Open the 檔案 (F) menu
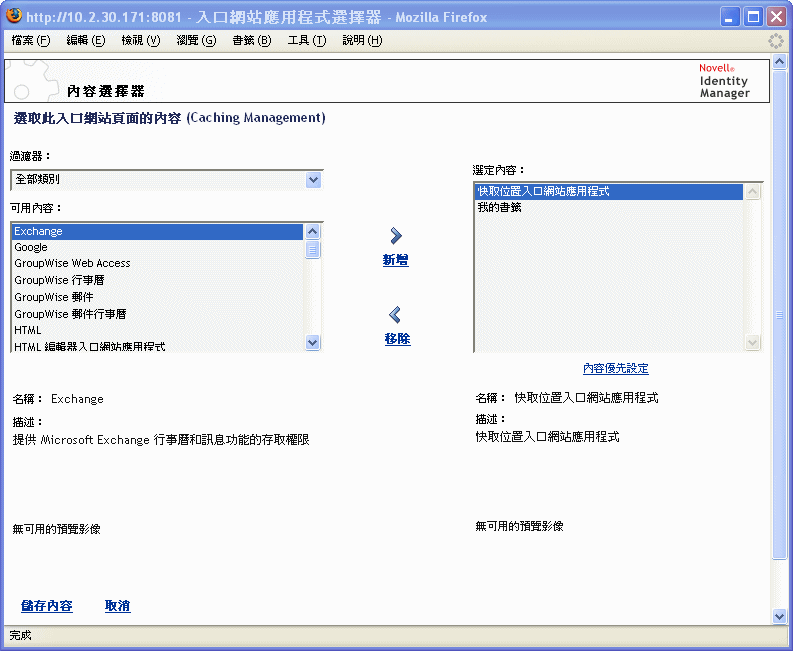 click(x=31, y=40)
